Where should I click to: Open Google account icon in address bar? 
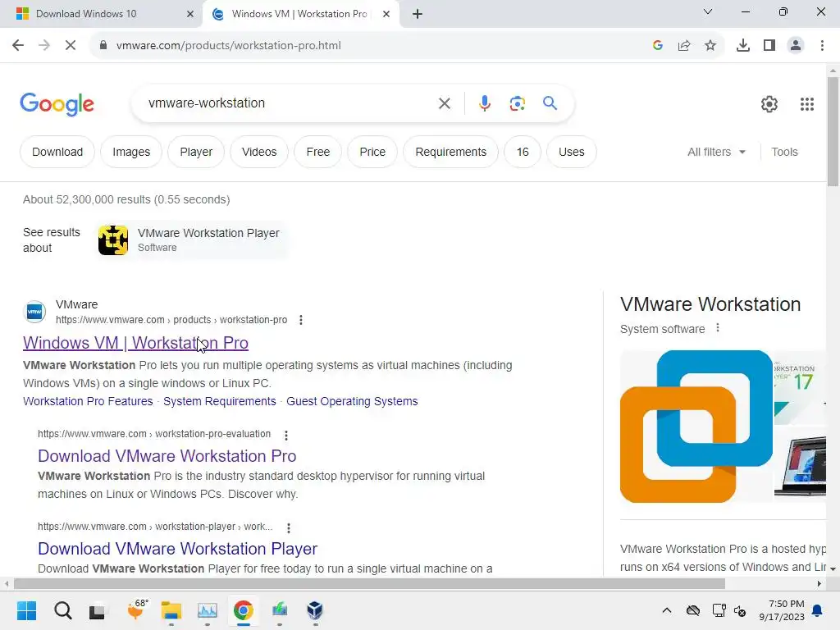point(658,46)
